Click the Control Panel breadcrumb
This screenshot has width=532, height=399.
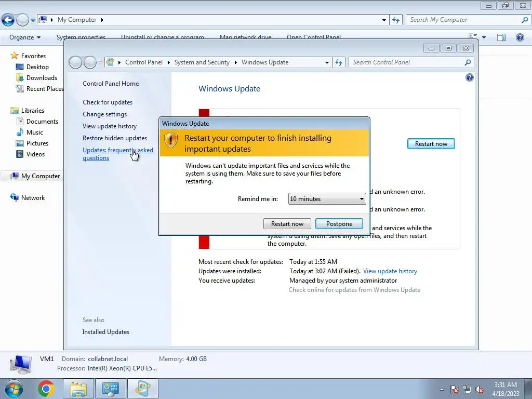pos(144,62)
